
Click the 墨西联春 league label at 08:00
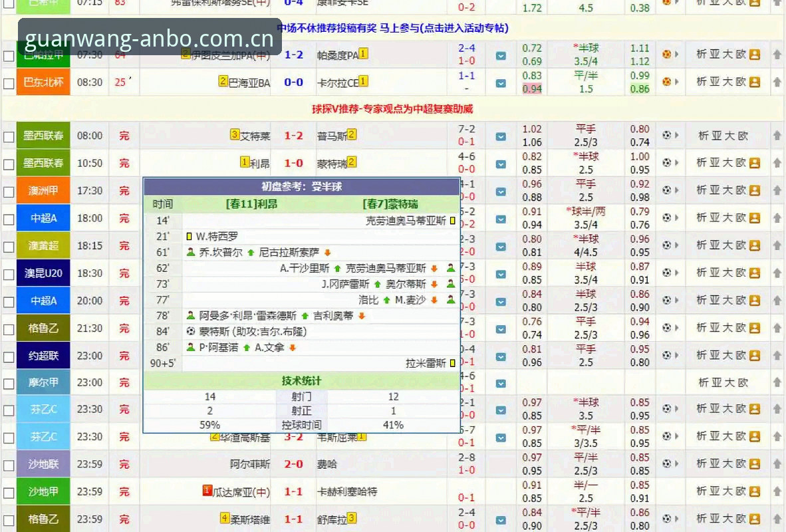43,136
